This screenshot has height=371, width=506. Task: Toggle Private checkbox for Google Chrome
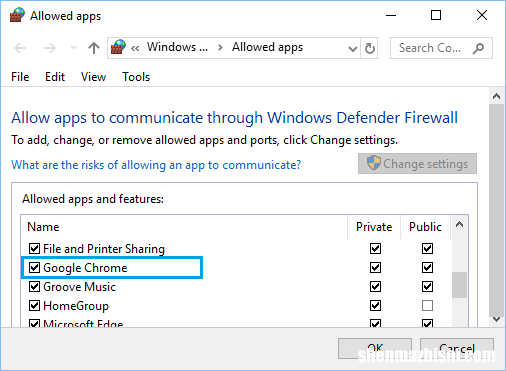375,267
